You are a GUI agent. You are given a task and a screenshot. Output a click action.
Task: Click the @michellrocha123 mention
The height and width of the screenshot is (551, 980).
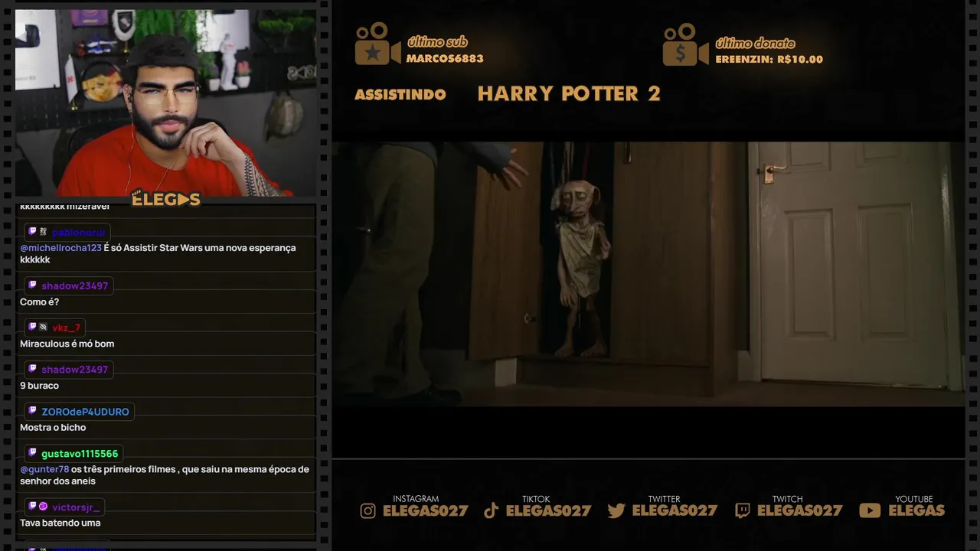point(60,248)
